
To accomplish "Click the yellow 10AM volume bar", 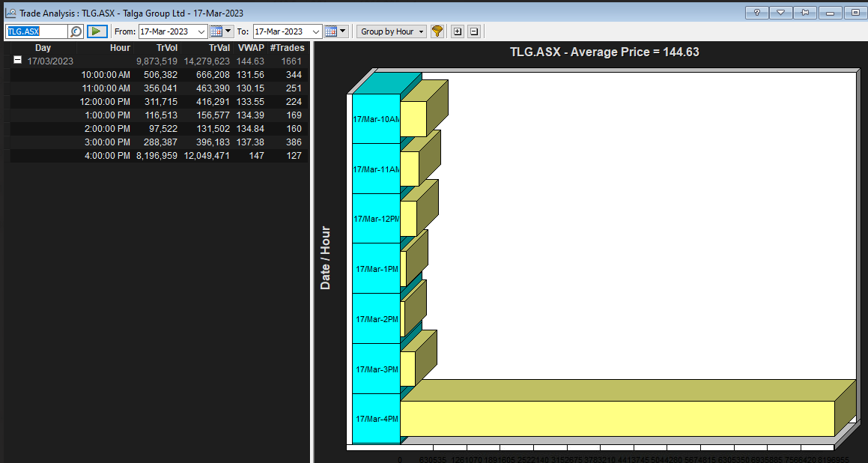I will coord(413,118).
